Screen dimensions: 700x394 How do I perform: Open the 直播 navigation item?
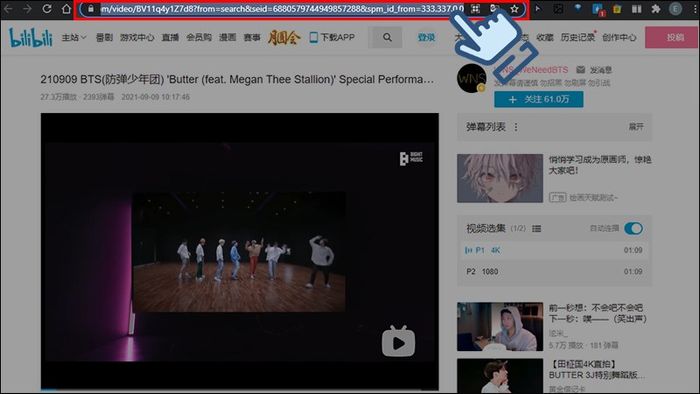point(170,37)
